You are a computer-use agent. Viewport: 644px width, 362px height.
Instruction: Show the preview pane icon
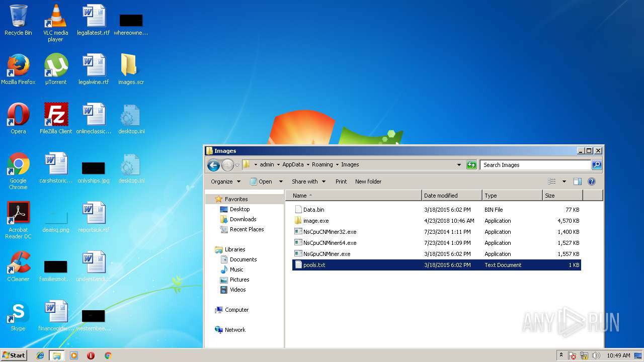(578, 182)
